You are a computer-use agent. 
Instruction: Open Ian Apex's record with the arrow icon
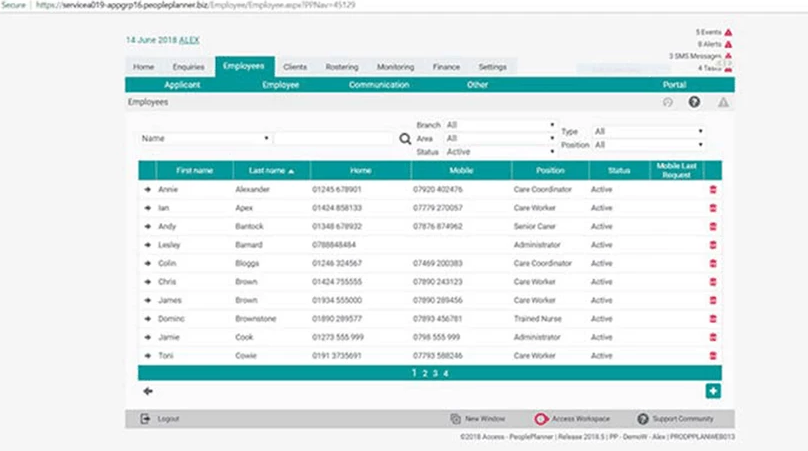point(147,208)
